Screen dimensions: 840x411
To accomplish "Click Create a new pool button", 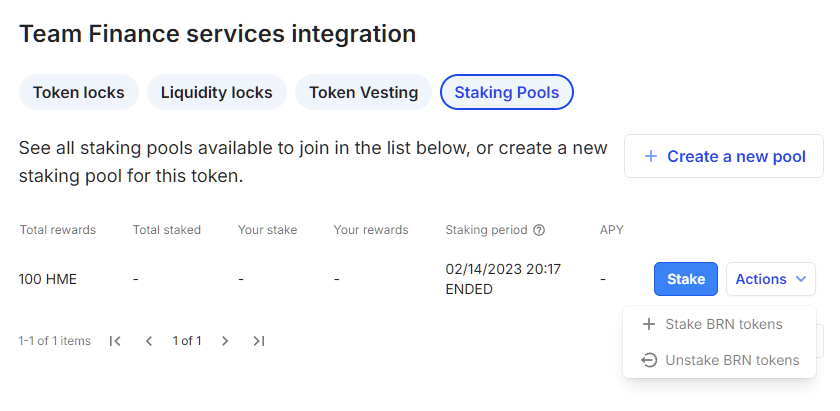I will pos(724,156).
